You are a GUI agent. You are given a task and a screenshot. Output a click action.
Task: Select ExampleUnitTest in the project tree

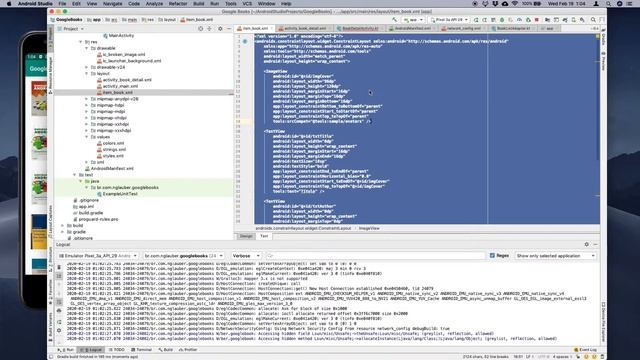coord(120,194)
